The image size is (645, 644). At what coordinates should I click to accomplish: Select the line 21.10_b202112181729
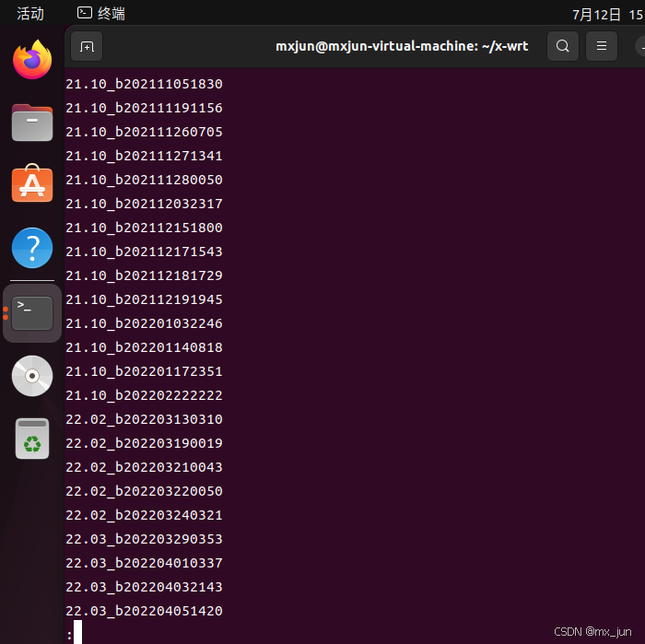(144, 275)
